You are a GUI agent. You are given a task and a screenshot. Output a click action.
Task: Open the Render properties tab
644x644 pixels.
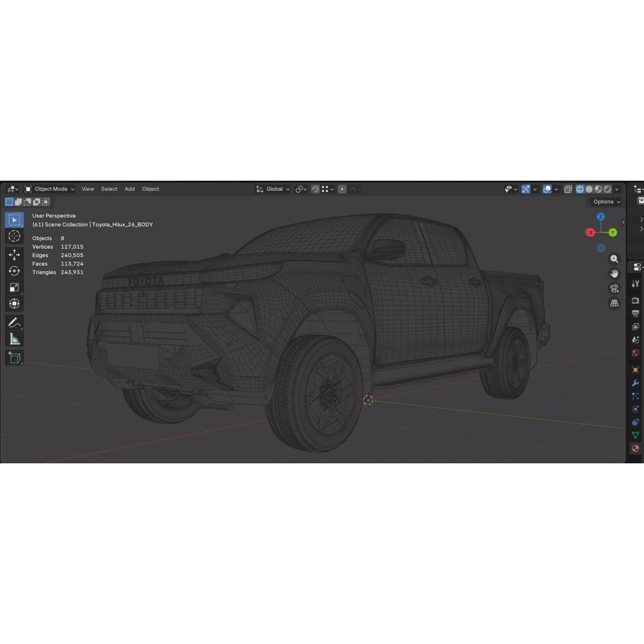pos(636,300)
